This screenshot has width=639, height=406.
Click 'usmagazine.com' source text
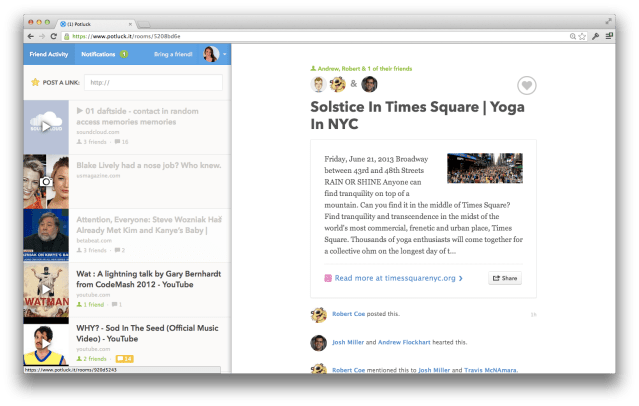[x=98, y=176]
